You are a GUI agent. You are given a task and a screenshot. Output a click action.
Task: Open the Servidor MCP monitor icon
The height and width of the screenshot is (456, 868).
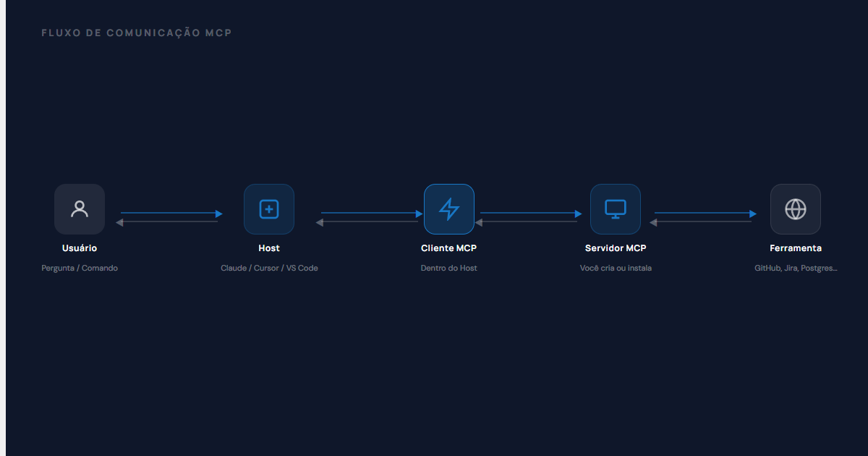(x=616, y=209)
